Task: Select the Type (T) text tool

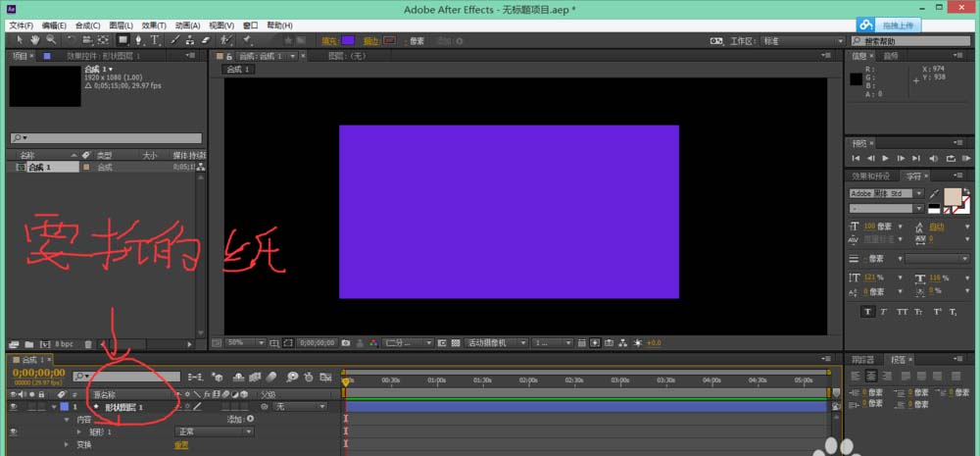Action: [155, 40]
